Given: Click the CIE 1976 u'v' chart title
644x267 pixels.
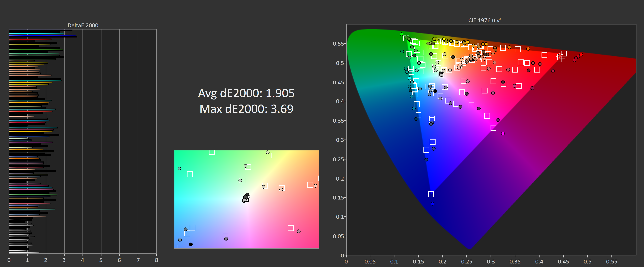Looking at the screenshot, I should pyautogui.click(x=484, y=20).
